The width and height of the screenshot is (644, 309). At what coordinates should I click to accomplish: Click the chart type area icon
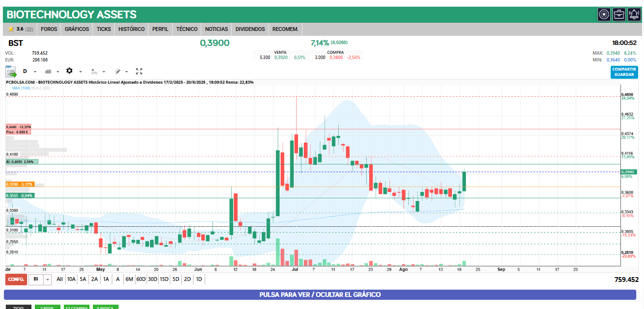tap(48, 71)
